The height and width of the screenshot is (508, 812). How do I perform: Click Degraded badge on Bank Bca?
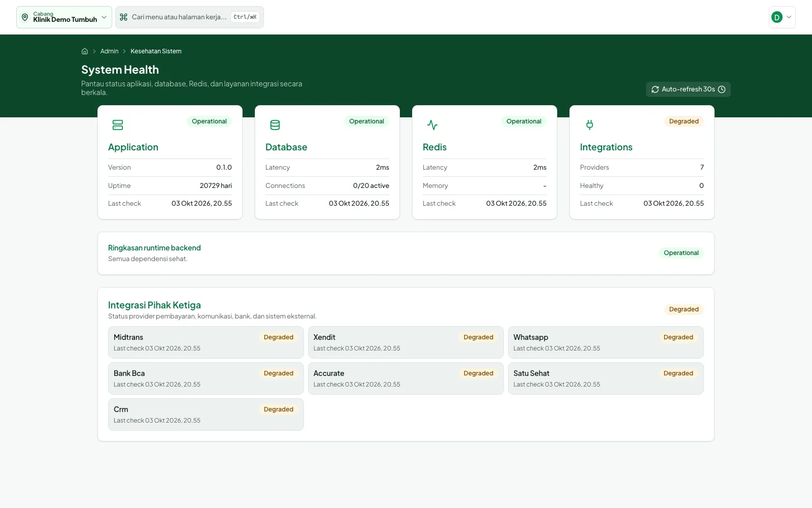click(x=279, y=373)
